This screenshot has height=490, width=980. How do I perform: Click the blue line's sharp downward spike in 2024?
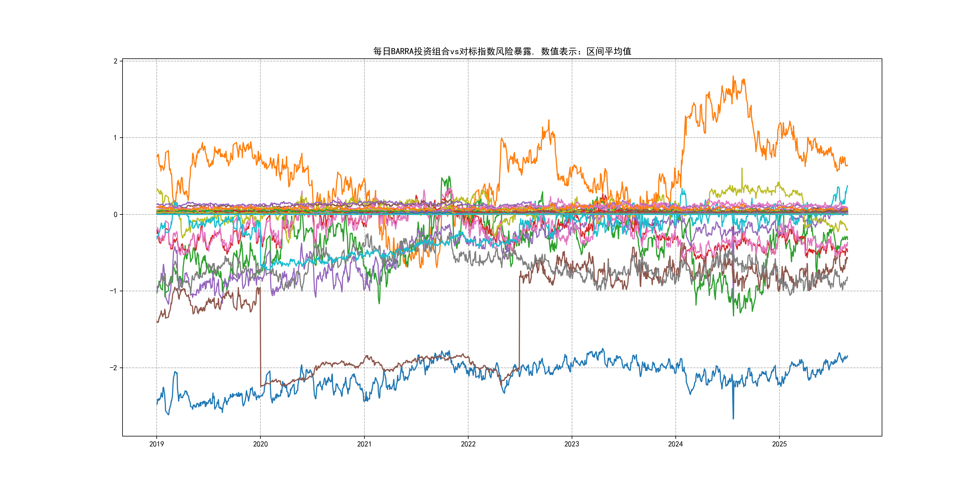(x=733, y=418)
